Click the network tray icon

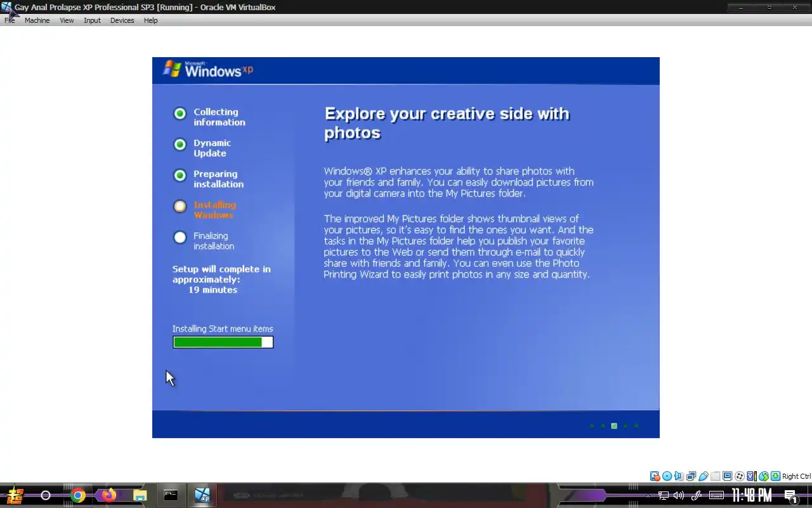(x=663, y=495)
